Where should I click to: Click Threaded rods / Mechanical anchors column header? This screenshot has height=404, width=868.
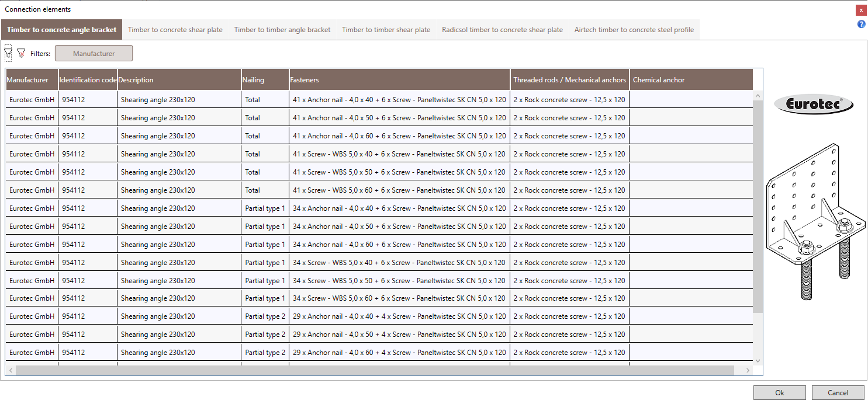[570, 80]
